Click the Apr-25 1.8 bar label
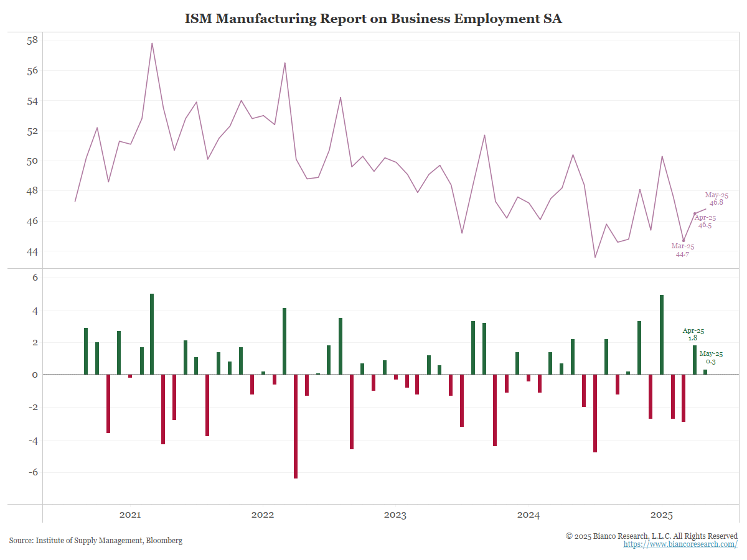This screenshot has height=560, width=747. (x=693, y=334)
